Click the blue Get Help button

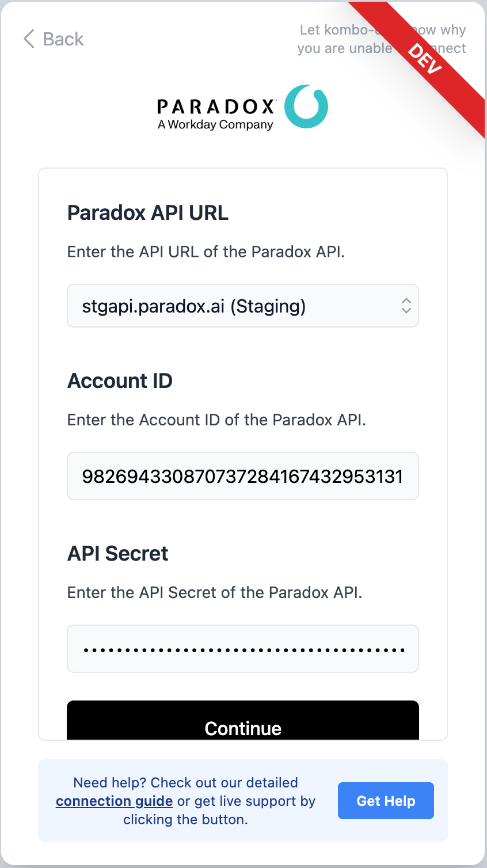point(386,801)
